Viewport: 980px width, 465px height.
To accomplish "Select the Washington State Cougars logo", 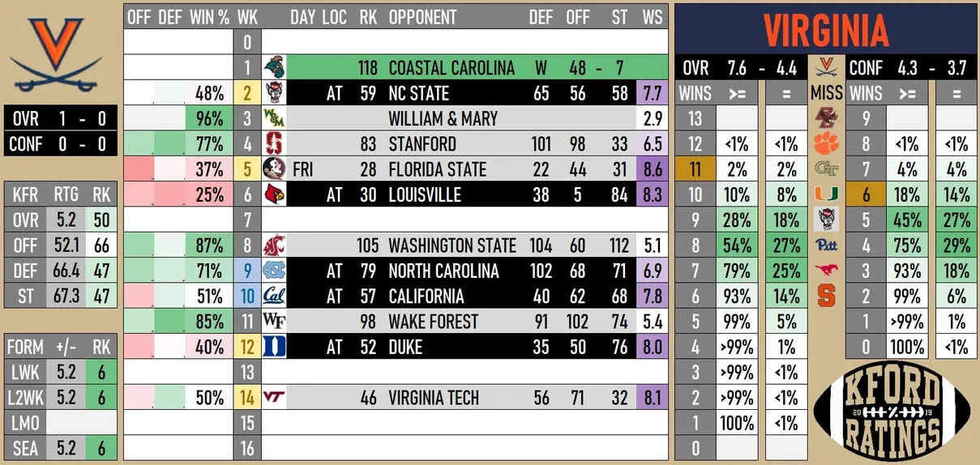I will coord(275,245).
